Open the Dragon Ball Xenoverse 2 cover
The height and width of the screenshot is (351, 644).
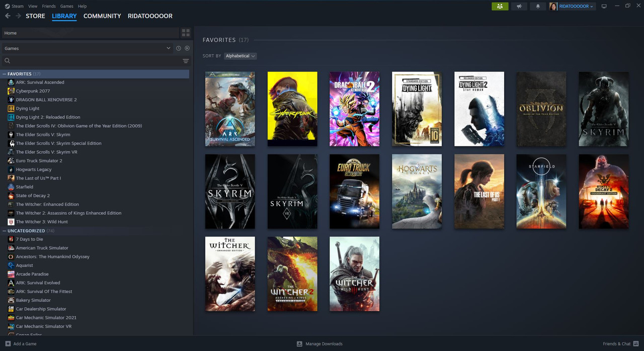coord(354,109)
